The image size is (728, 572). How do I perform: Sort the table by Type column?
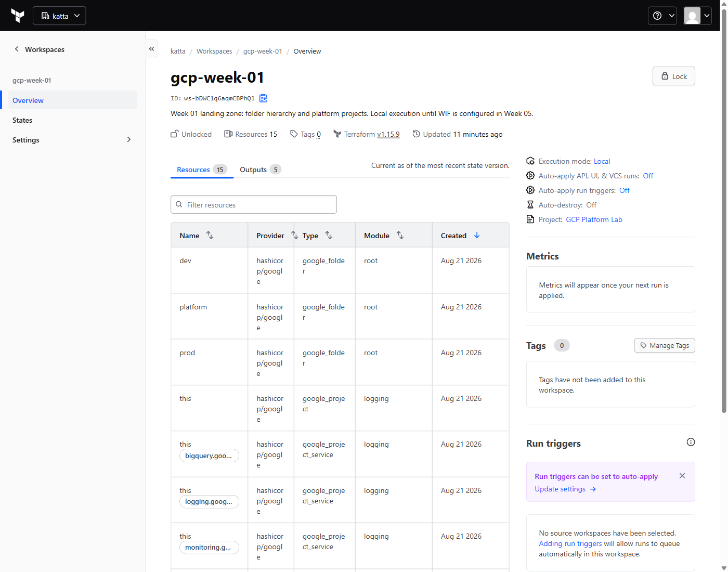point(329,235)
